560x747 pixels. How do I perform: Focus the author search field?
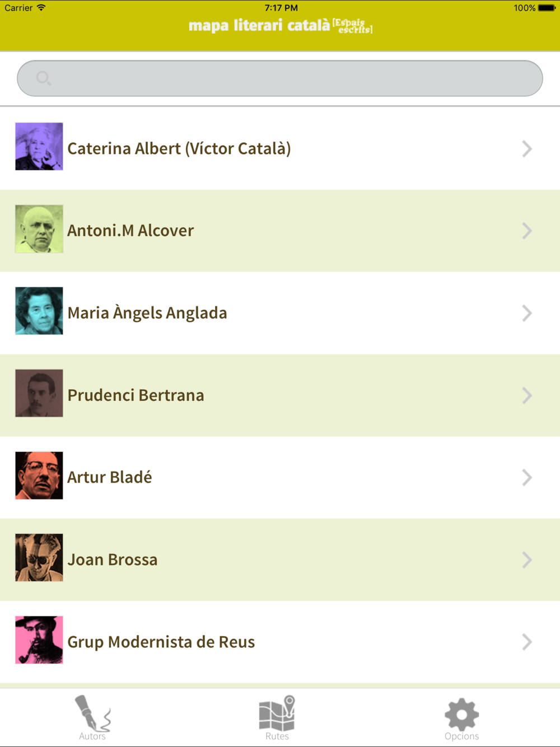click(280, 78)
